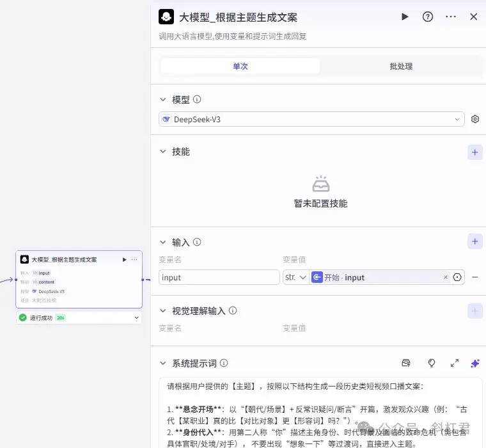Open model settings gear icon
This screenshot has height=448, width=486.
click(x=475, y=119)
